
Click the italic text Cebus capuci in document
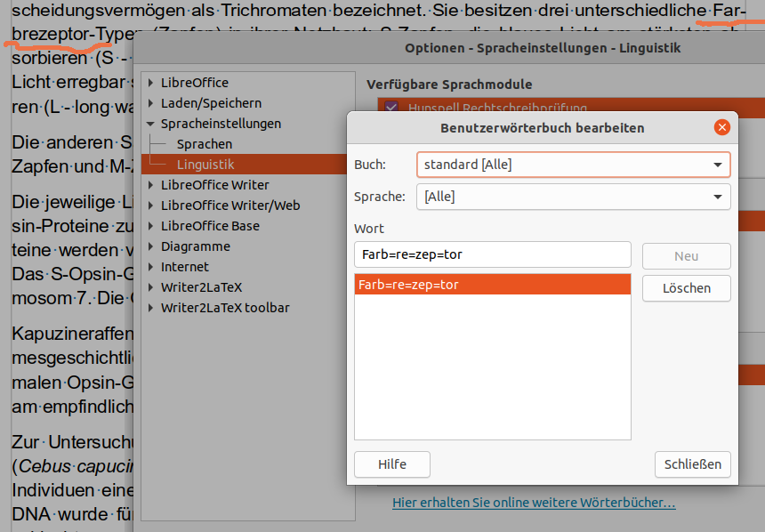[x=76, y=466]
